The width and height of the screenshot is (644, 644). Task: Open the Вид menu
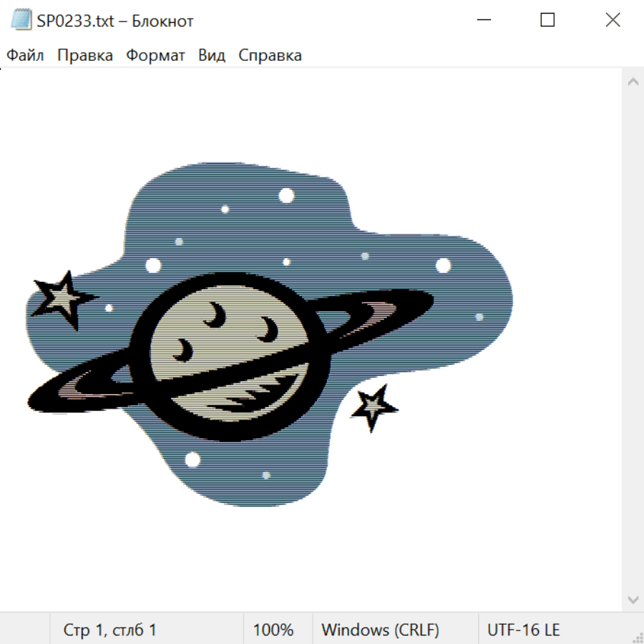coord(211,56)
